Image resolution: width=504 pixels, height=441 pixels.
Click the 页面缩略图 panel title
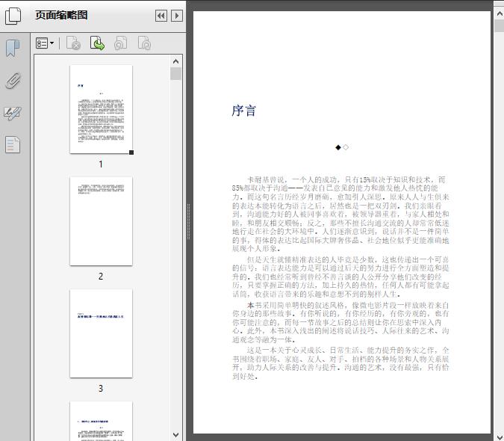click(61, 15)
